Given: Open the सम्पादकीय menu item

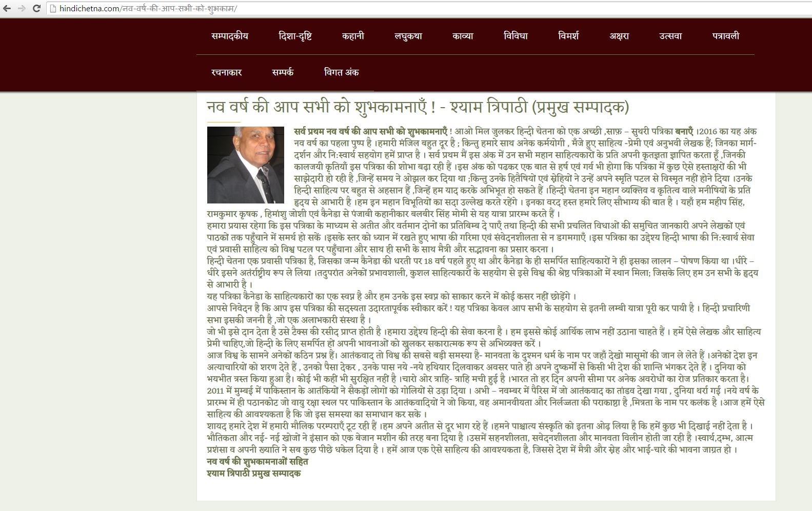Looking at the screenshot, I should 229,36.
